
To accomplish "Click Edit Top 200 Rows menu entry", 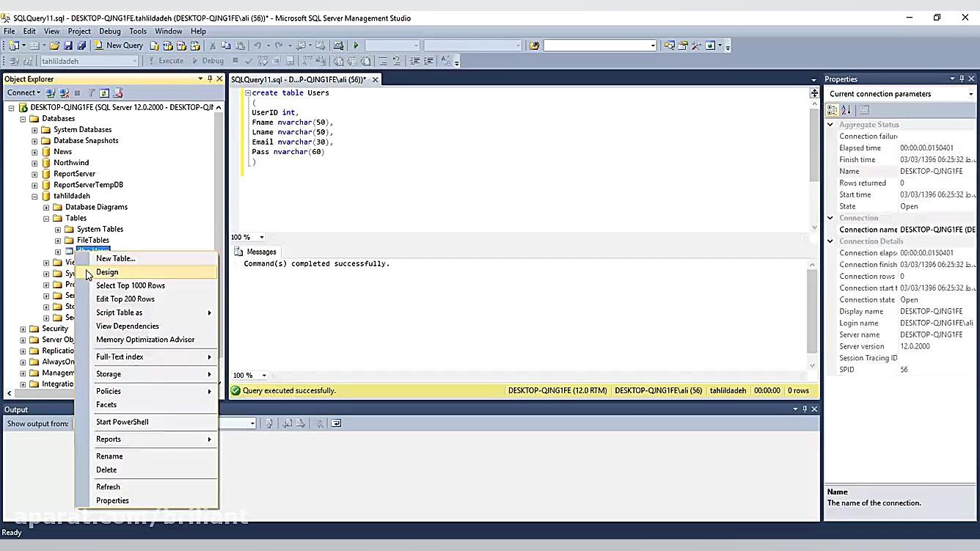I will pos(147,299).
